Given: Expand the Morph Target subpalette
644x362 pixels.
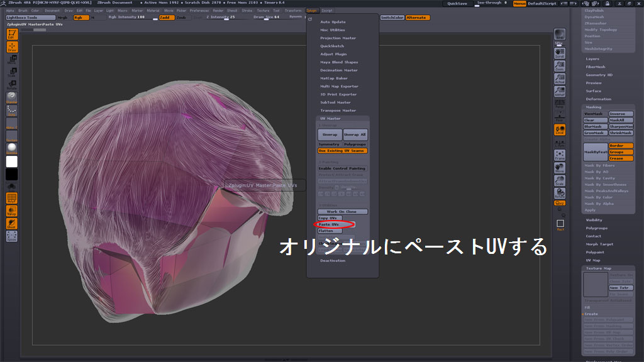Looking at the screenshot, I should coord(599,244).
